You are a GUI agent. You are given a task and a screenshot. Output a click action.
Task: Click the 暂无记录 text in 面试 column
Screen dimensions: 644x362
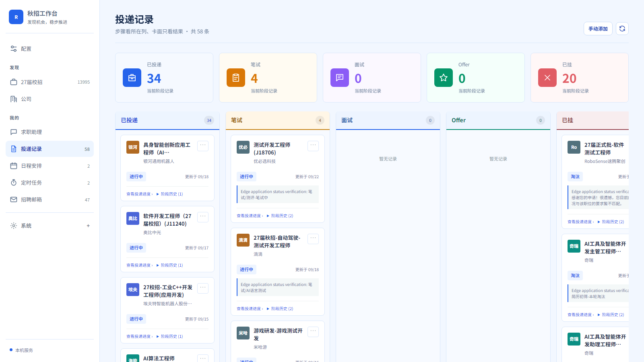click(388, 159)
